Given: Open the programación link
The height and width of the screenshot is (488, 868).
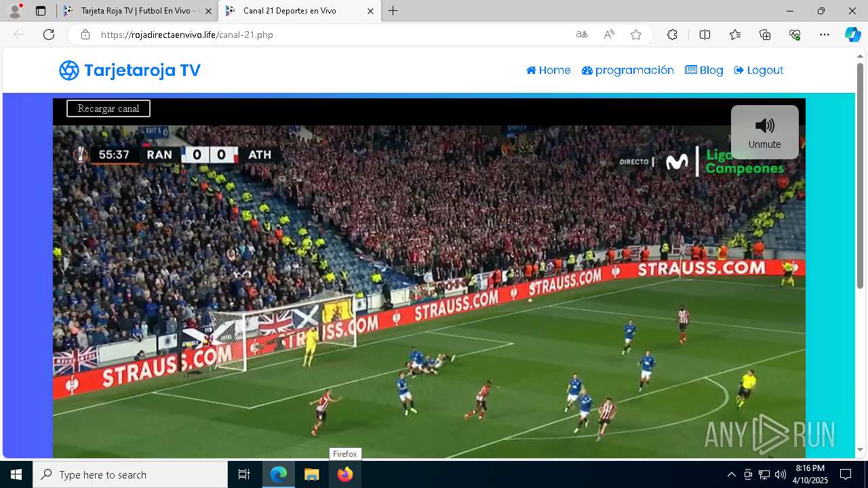Looking at the screenshot, I should pyautogui.click(x=628, y=70).
